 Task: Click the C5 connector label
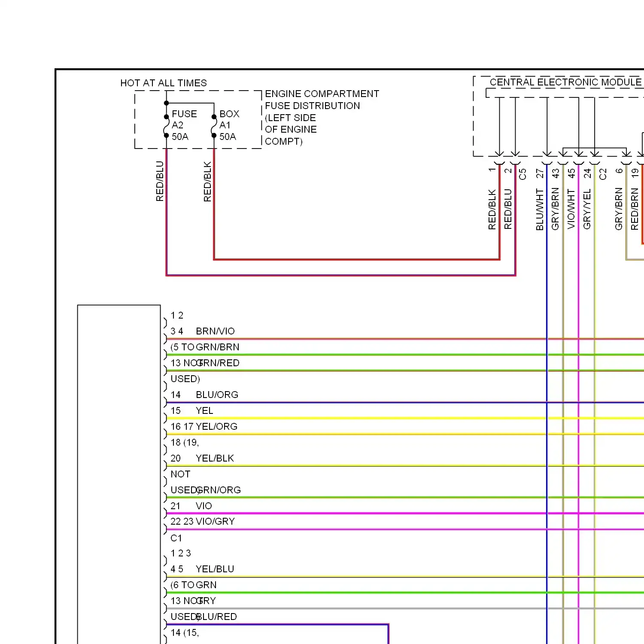pyautogui.click(x=522, y=174)
